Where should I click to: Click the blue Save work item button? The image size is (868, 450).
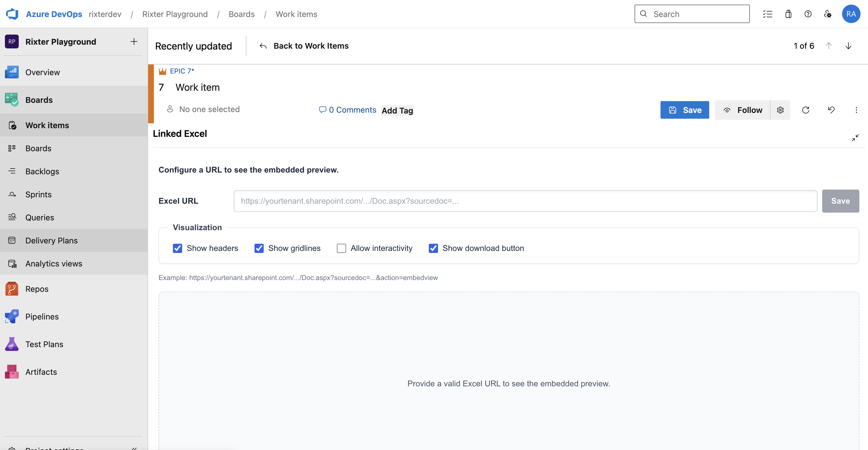tap(684, 110)
